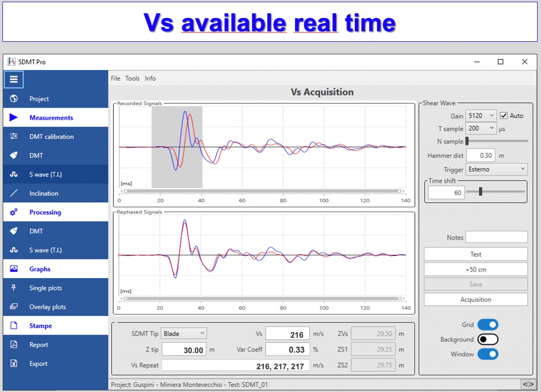Image resolution: width=541 pixels, height=392 pixels.
Task: Click the Time shift slider handle
Action: tap(481, 192)
